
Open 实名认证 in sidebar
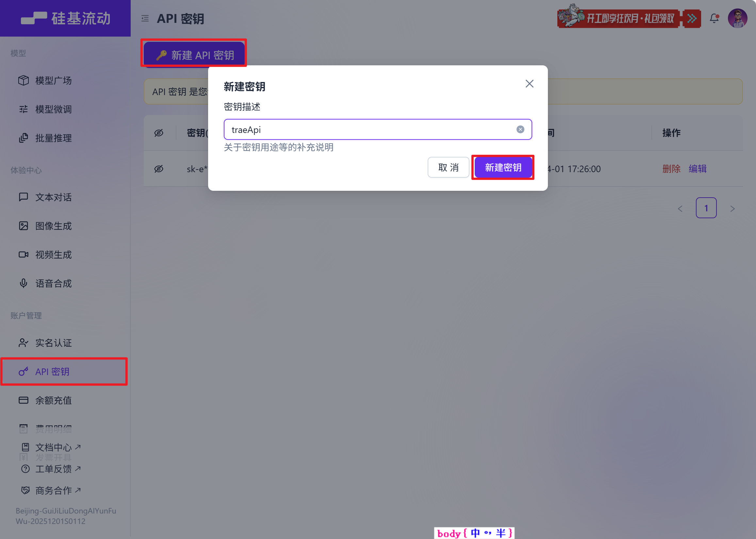tap(65, 343)
